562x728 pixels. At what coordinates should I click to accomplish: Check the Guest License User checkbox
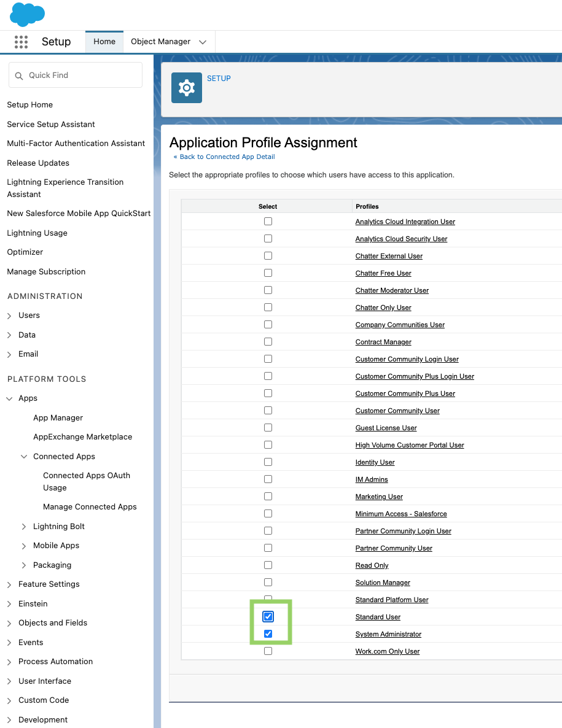coord(268,428)
